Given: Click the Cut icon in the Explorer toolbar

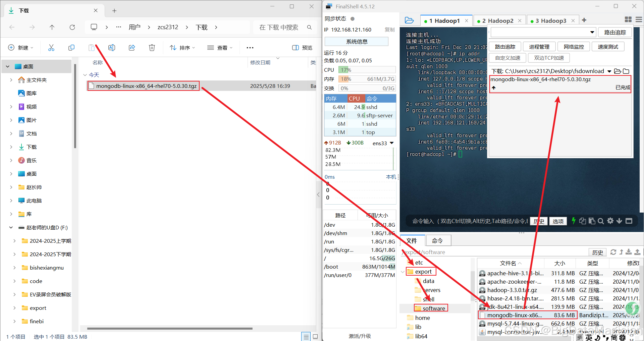Looking at the screenshot, I should coord(51,48).
